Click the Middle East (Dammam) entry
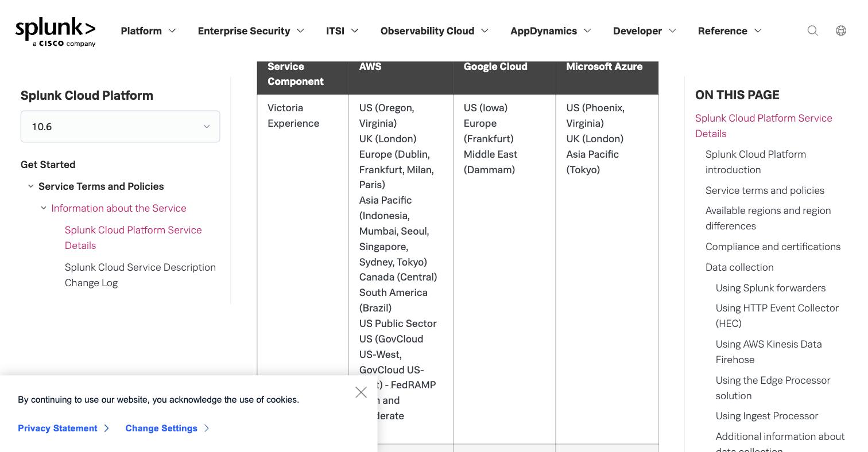 490,162
